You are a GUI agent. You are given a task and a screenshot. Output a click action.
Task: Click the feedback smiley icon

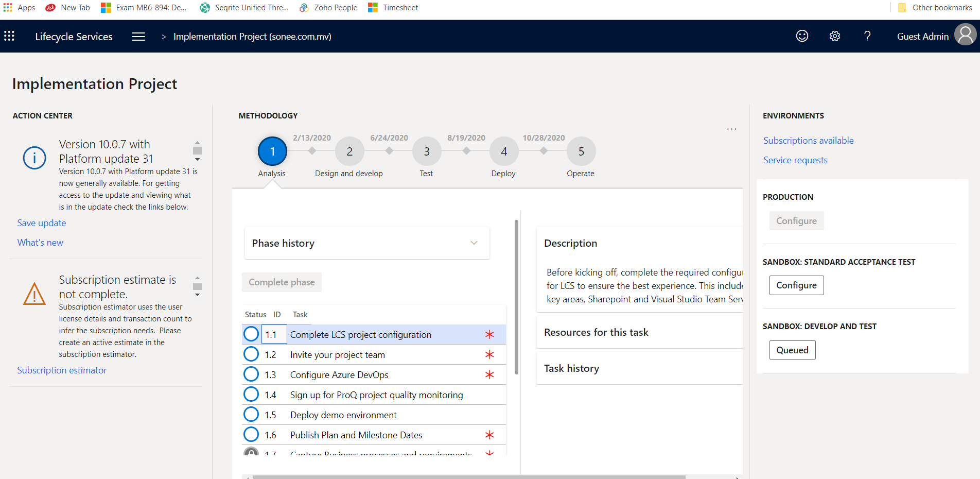(x=802, y=36)
